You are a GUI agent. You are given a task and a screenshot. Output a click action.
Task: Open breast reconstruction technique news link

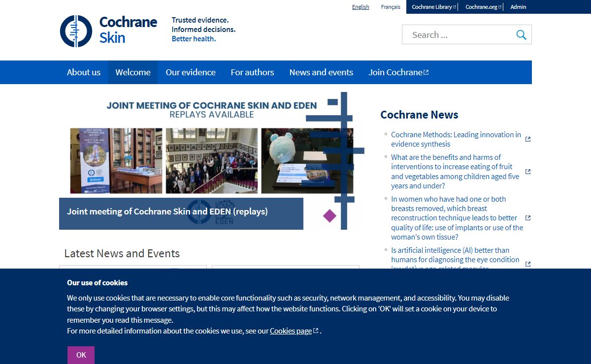(457, 218)
